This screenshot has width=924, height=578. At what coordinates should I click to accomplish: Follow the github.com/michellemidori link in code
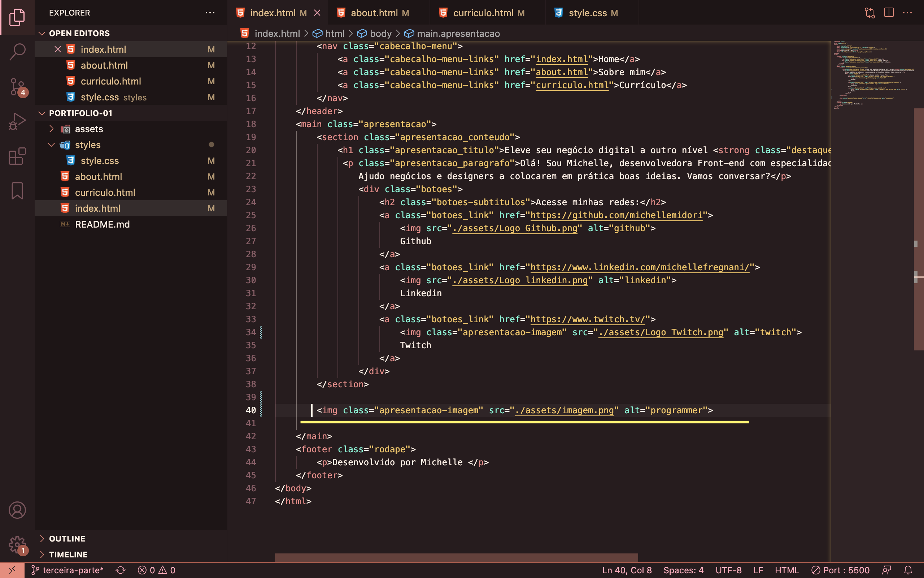(x=616, y=215)
